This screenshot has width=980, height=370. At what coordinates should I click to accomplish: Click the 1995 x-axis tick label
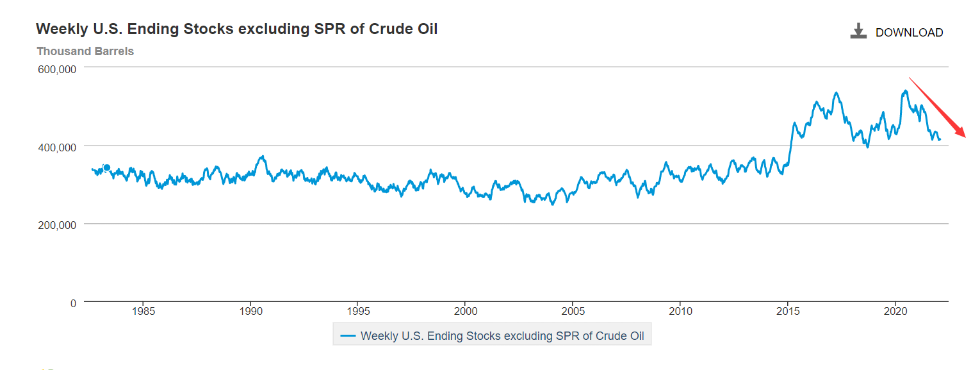358,312
